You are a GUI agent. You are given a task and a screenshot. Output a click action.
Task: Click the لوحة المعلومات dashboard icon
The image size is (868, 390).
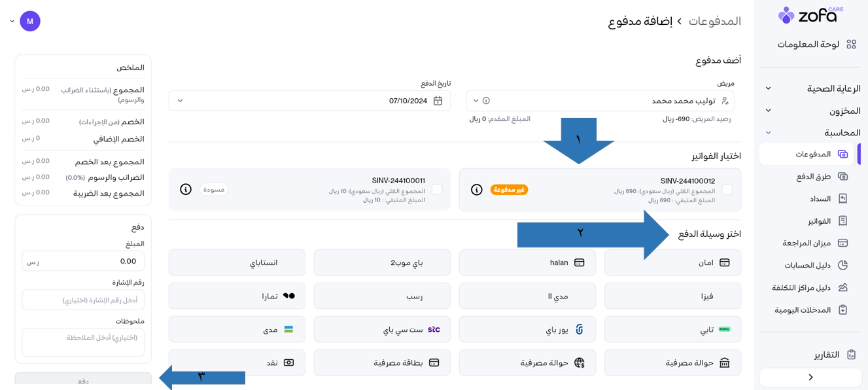851,44
